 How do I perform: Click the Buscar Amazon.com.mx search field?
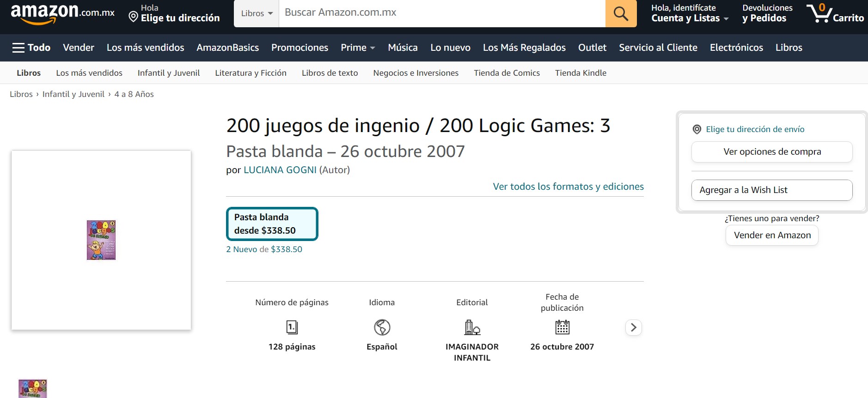[442, 13]
